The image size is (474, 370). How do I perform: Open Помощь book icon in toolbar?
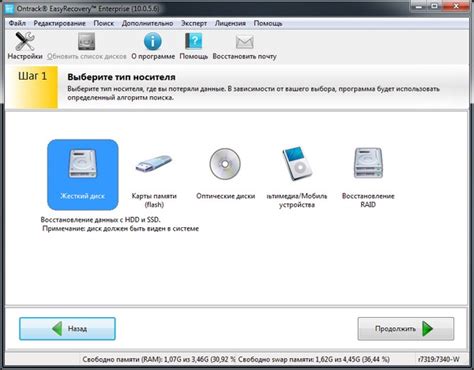pyautogui.click(x=194, y=42)
